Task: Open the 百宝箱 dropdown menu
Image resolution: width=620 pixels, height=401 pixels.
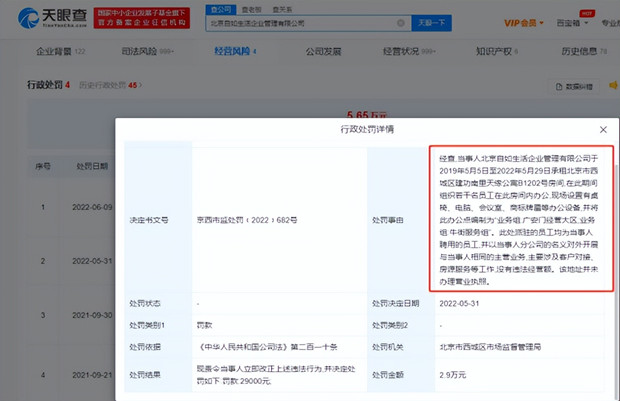Action: [572, 23]
